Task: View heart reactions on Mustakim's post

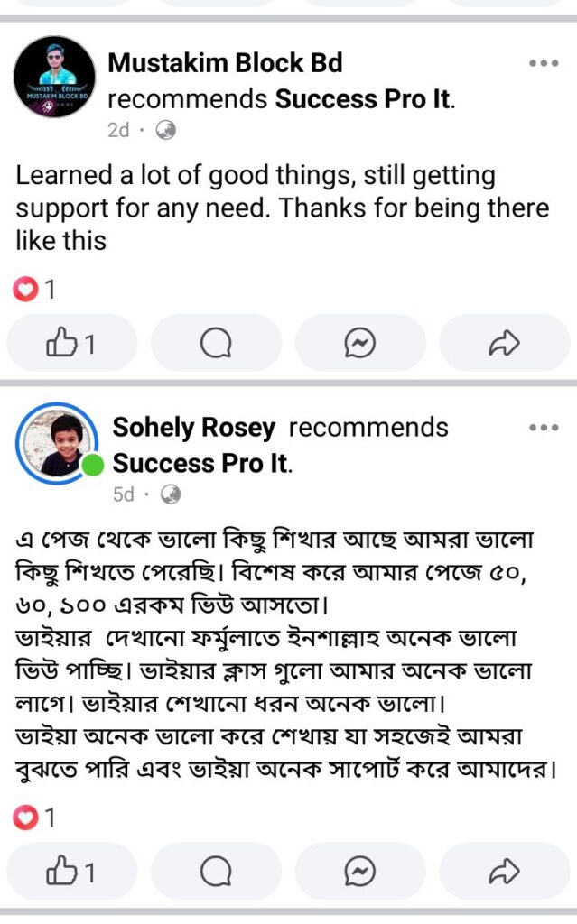Action: pos(34,290)
